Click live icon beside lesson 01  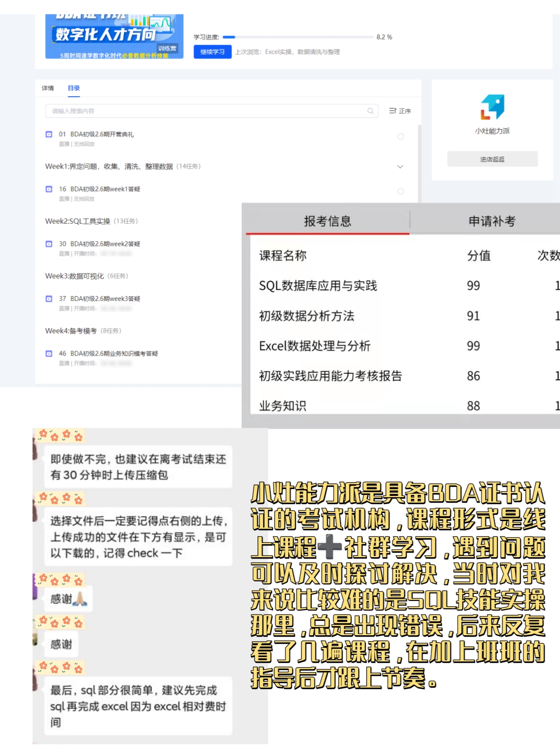[x=49, y=134]
